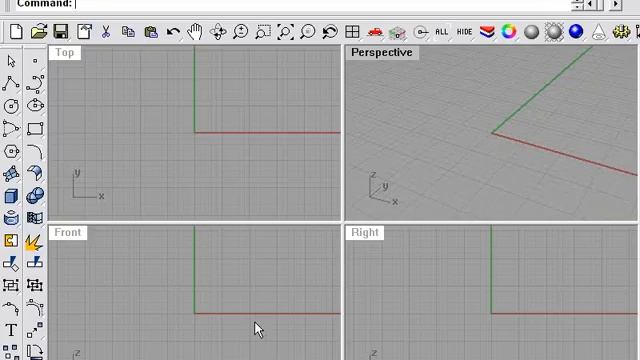Click the New file icon
The height and width of the screenshot is (360, 640).
pyautogui.click(x=16, y=31)
